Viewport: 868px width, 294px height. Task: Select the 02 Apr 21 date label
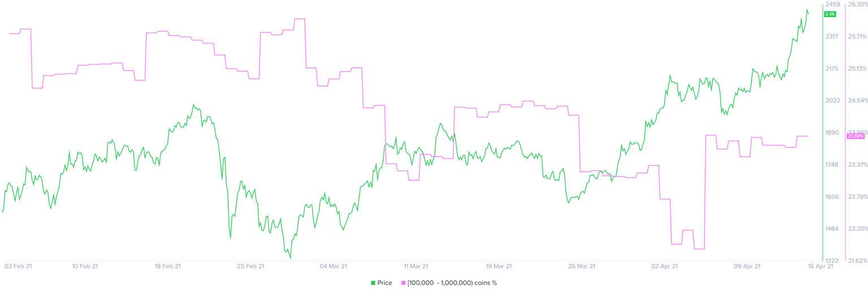click(665, 266)
